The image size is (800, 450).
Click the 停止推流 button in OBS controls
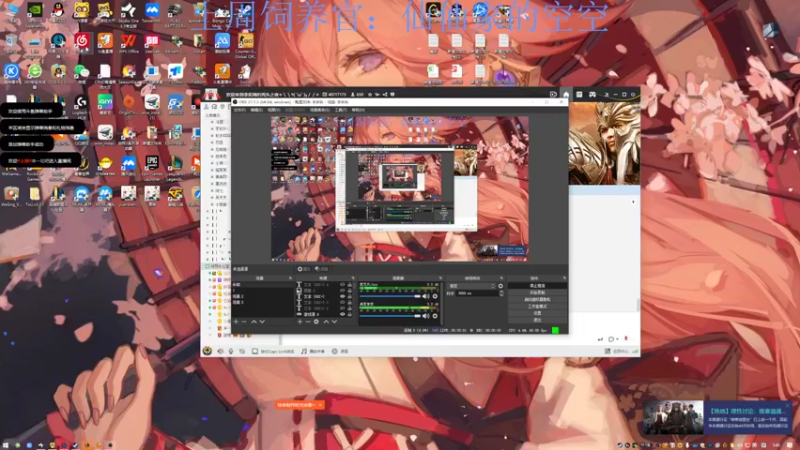coord(537,286)
